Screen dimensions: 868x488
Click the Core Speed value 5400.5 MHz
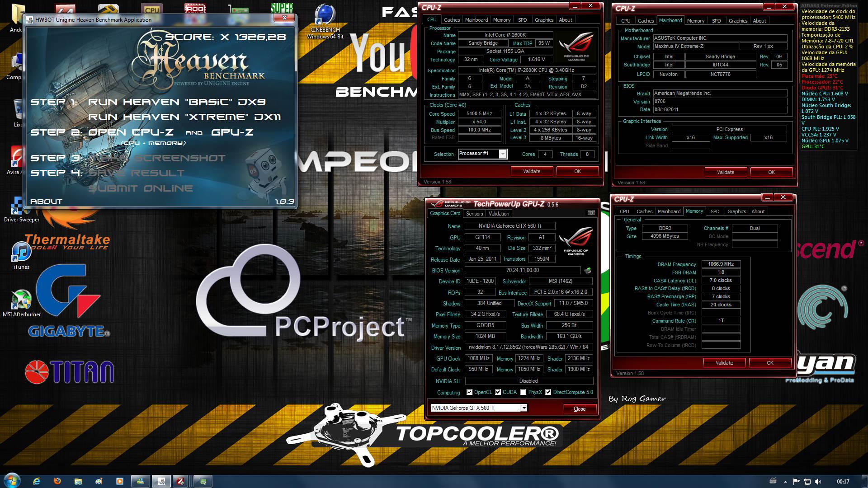point(479,114)
